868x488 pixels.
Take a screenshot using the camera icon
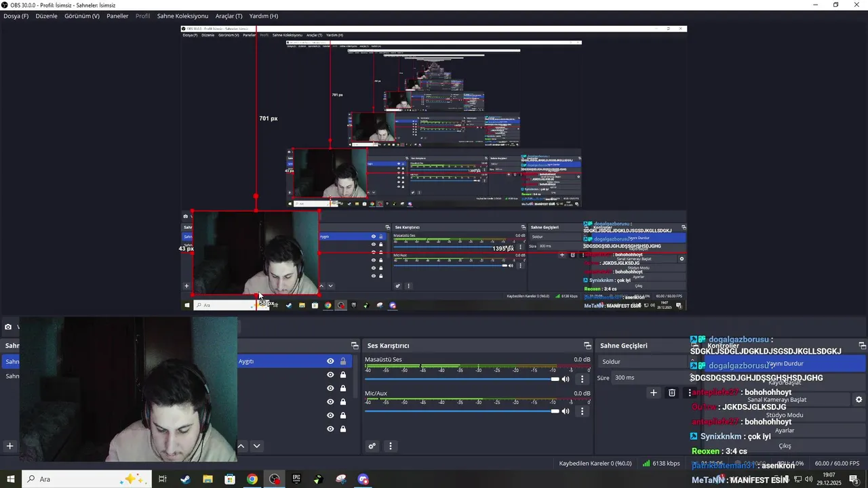(x=8, y=327)
